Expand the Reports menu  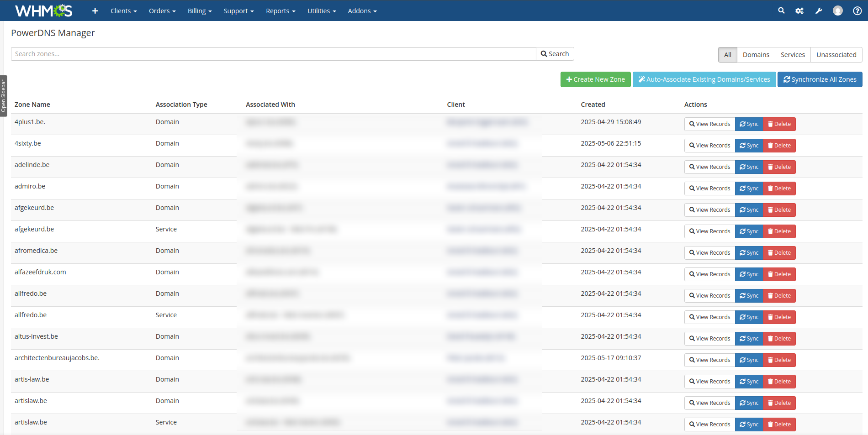[281, 11]
